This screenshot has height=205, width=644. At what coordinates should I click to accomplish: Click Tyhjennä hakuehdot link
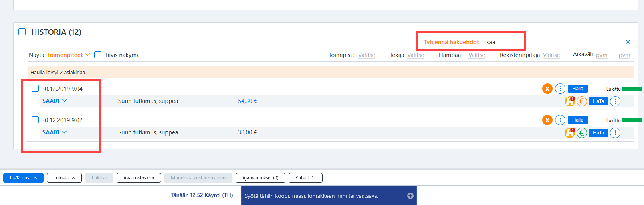point(451,42)
